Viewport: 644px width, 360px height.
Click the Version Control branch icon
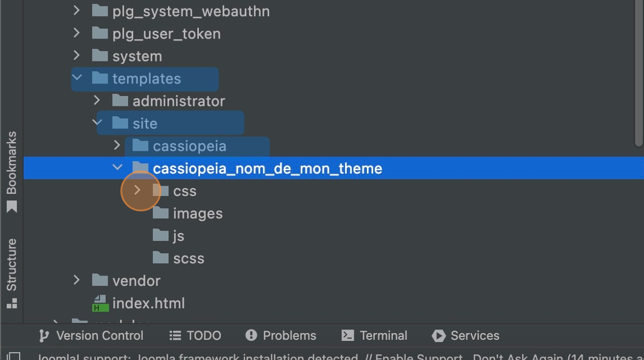(44, 336)
